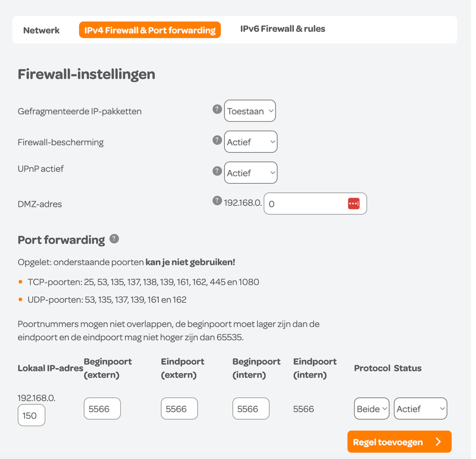
Task: Open the UPnP actief dropdown
Action: click(x=250, y=172)
